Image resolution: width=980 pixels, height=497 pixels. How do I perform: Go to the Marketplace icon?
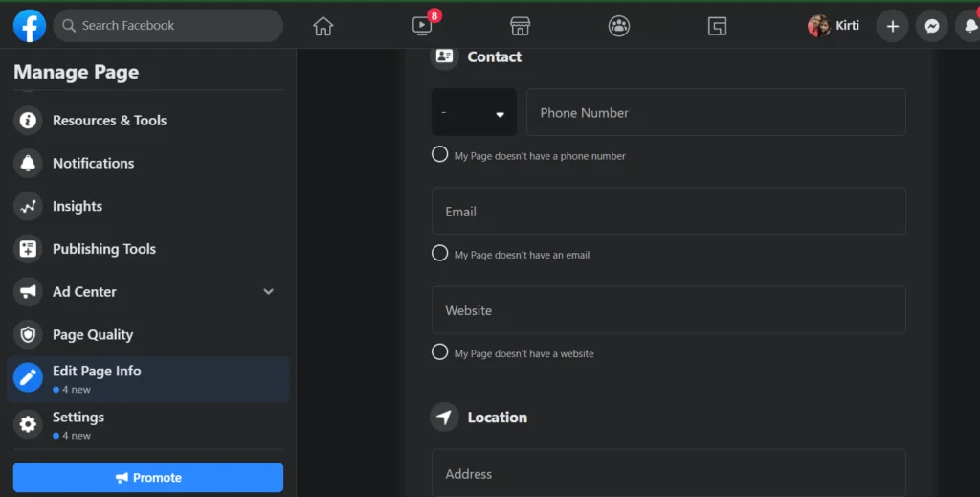point(520,26)
